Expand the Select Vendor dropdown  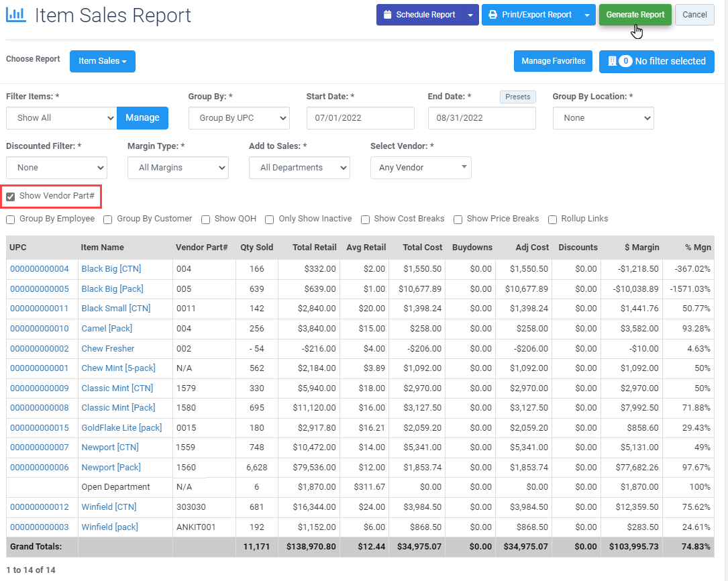click(421, 168)
